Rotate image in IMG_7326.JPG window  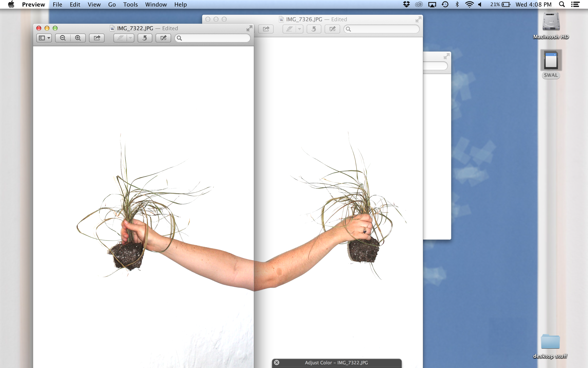[314, 29]
